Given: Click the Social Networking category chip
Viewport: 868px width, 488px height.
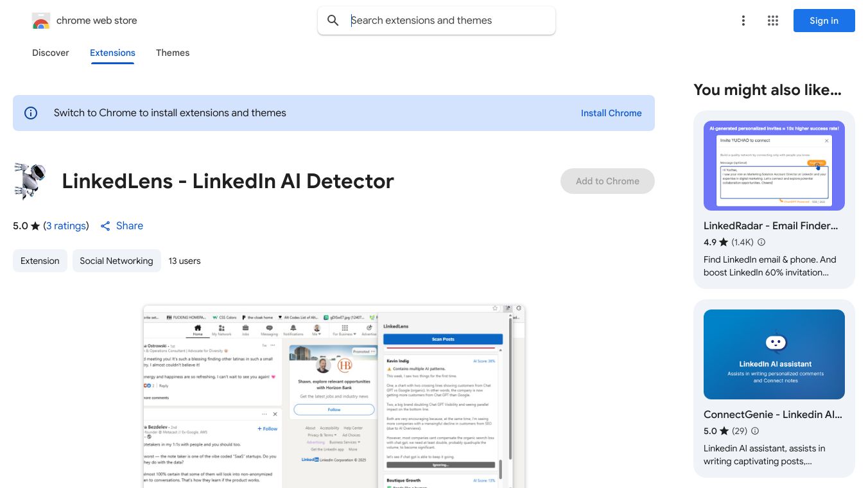Looking at the screenshot, I should coord(116,261).
